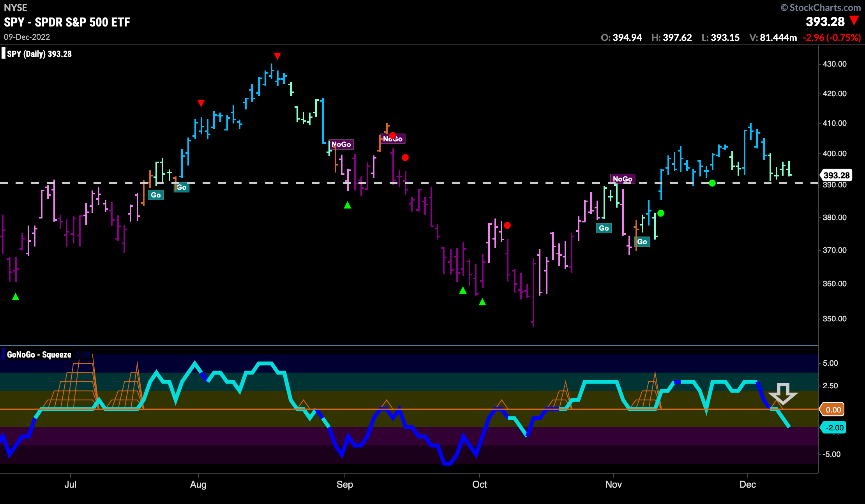The image size is (865, 504).
Task: Select the Go flag in early November
Action: point(642,241)
